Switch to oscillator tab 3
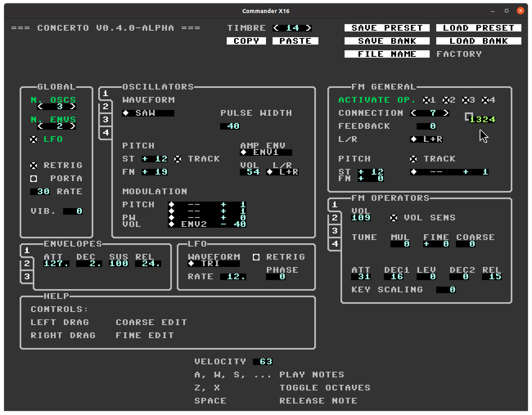Viewport: 532px width, 415px height. (106, 119)
